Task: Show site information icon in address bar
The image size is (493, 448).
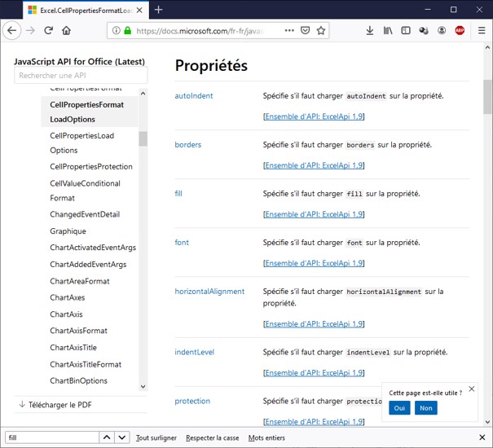Action: point(117,30)
